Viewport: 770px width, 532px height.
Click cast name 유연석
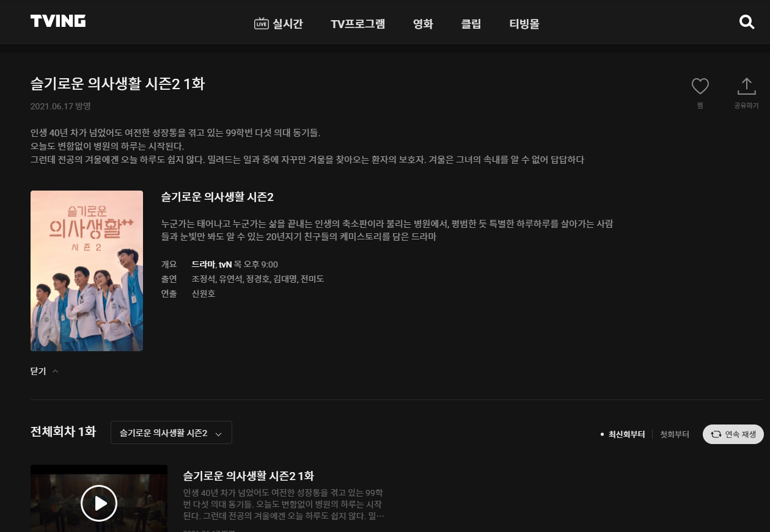230,279
